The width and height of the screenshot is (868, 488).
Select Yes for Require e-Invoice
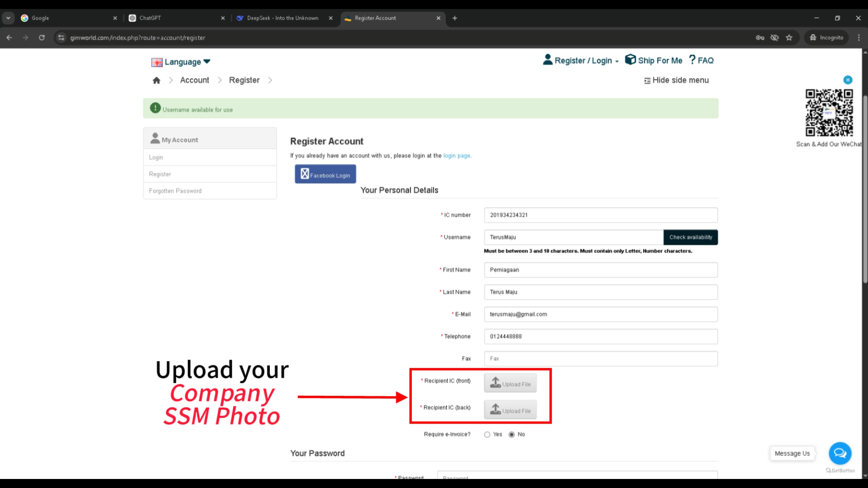(487, 435)
